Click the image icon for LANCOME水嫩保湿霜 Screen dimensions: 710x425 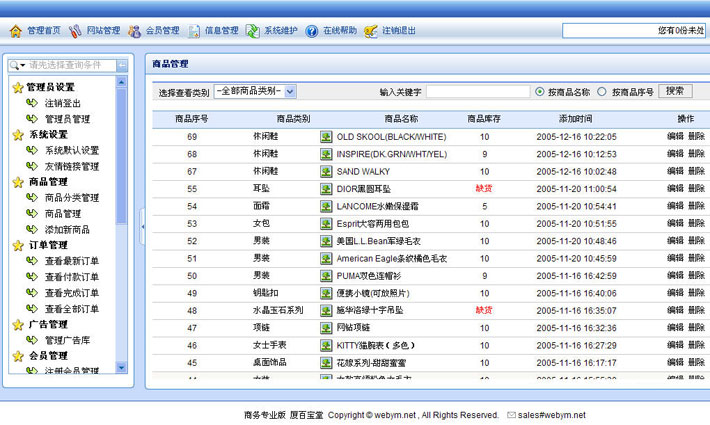pos(326,206)
